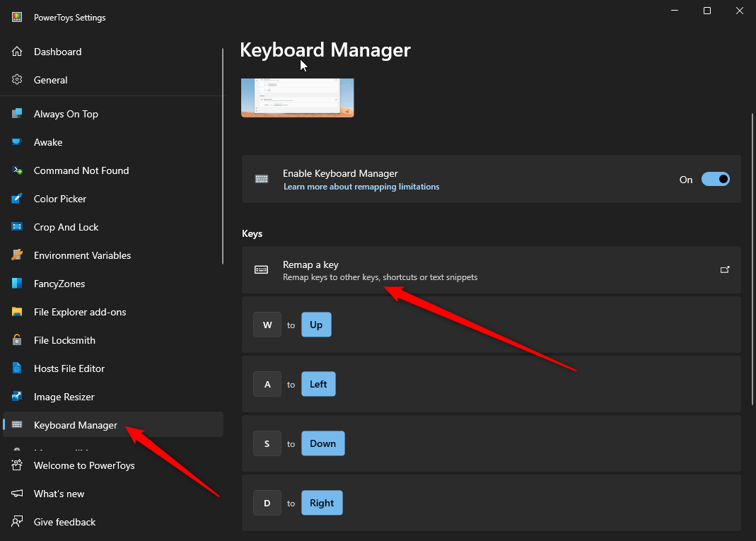This screenshot has height=541, width=756.
Task: Click the Hosts File Editor icon
Action: click(16, 368)
